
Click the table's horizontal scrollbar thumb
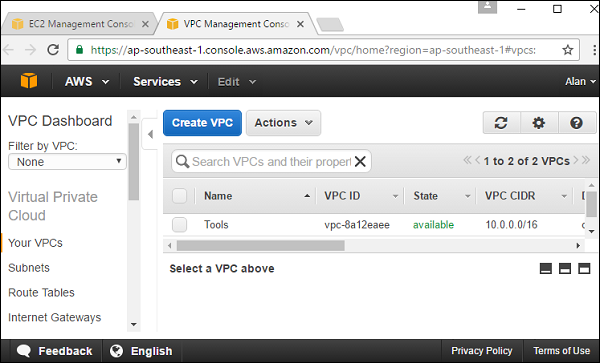click(261, 246)
